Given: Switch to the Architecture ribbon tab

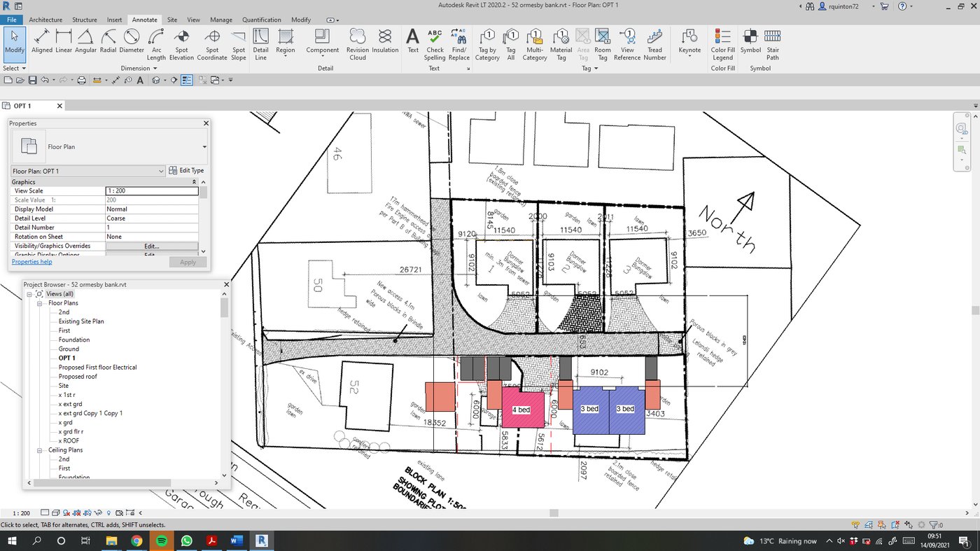Looking at the screenshot, I should tap(45, 20).
